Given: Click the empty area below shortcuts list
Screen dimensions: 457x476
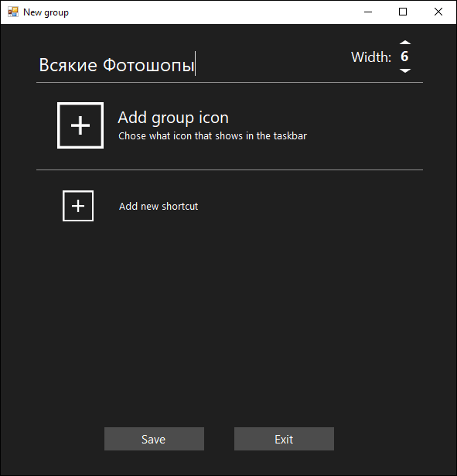Looking at the screenshot, I should [x=230, y=322].
